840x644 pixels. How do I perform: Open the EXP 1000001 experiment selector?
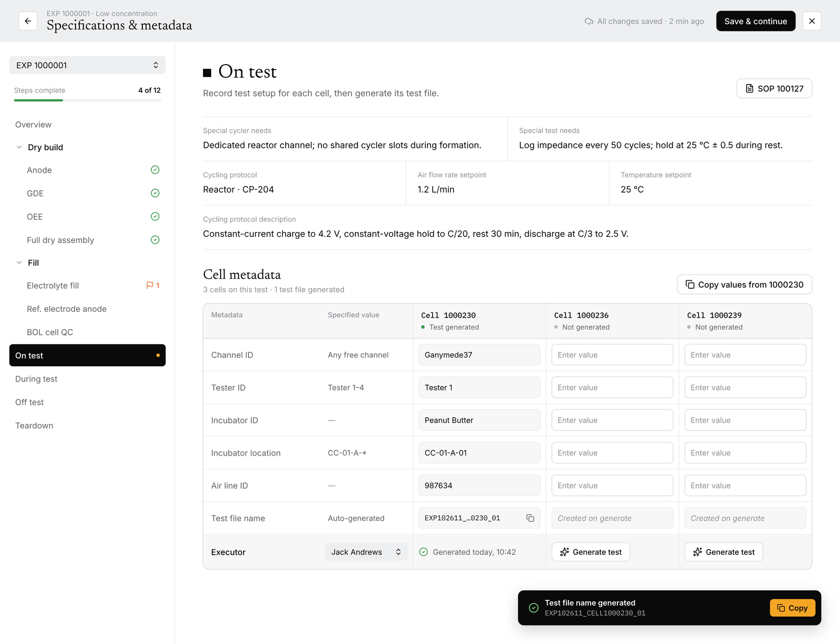coord(87,65)
